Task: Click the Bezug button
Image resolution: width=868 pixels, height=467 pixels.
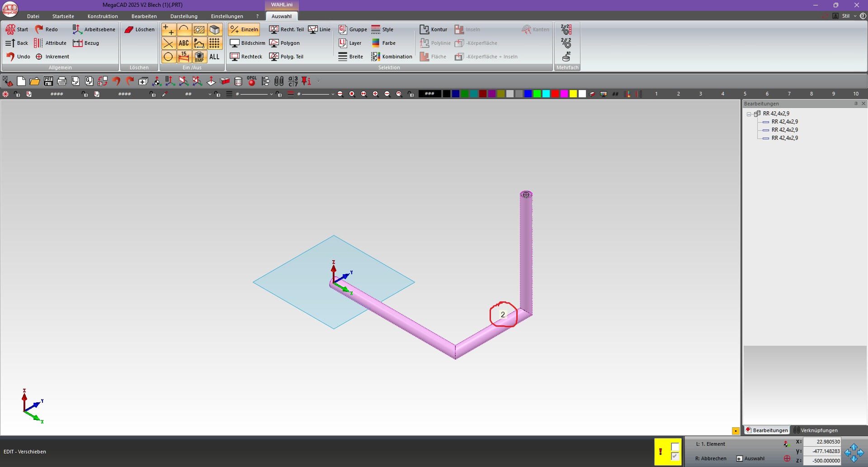Action: 86,43
